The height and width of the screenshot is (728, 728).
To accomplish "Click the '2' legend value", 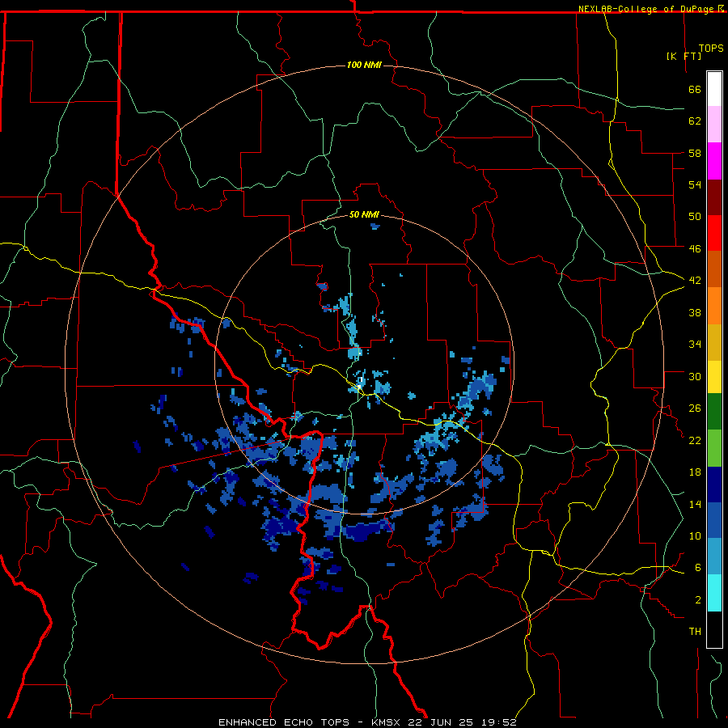I will point(697,600).
